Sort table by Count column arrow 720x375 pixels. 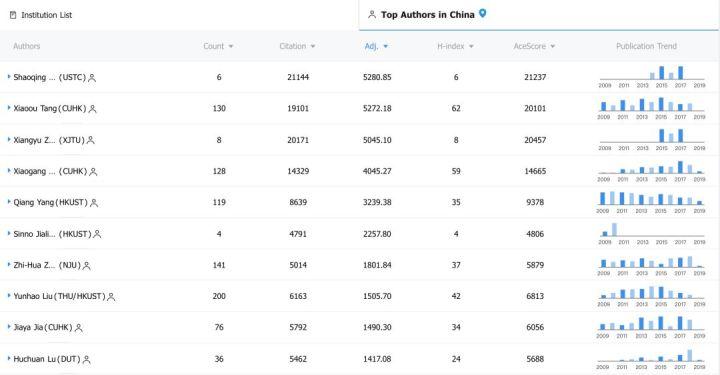(231, 46)
